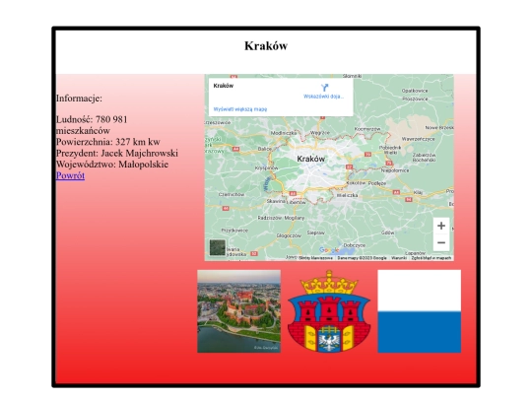
Task: Select the text Województwo: Małopolskie
Action: (112, 165)
